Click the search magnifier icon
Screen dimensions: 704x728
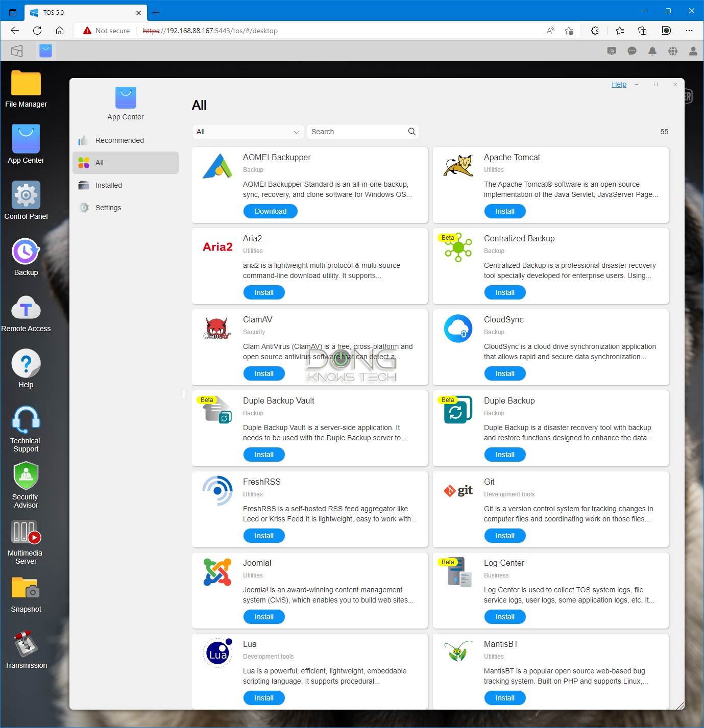tap(412, 132)
